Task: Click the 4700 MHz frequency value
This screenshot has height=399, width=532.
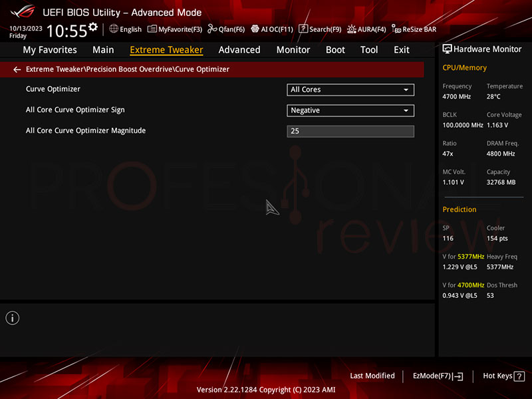Action: [x=457, y=96]
